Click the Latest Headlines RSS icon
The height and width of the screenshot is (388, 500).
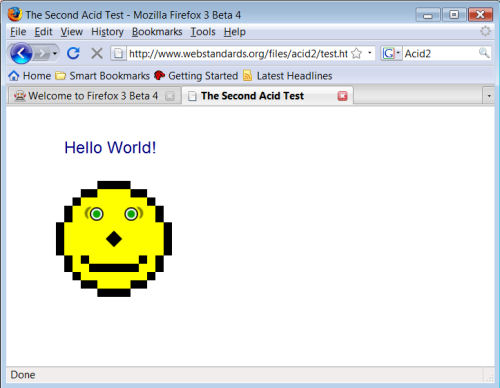coord(247,76)
